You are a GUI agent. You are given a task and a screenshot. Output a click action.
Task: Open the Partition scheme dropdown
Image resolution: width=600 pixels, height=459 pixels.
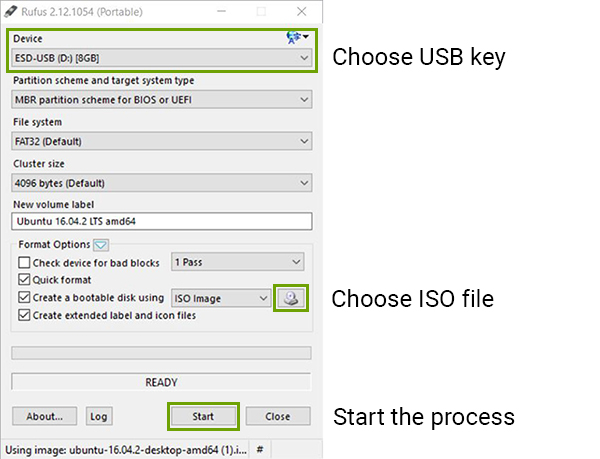point(162,99)
